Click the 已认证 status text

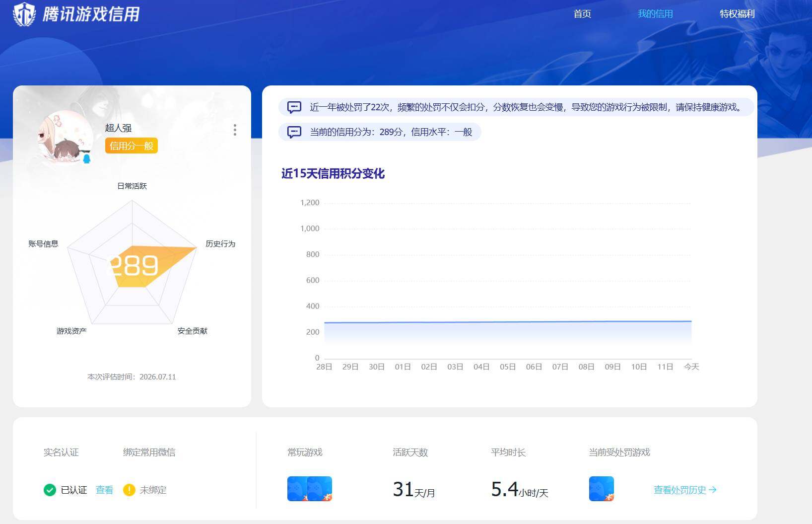[x=74, y=490]
